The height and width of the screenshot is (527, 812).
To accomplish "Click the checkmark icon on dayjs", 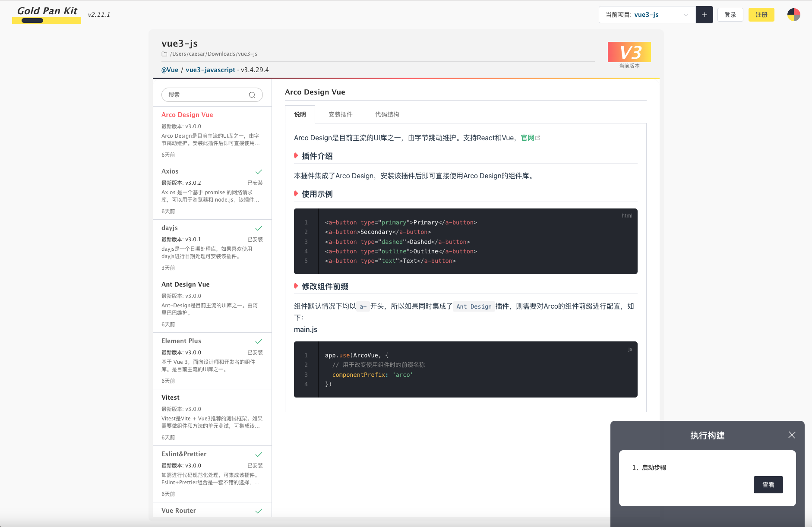I will click(259, 228).
